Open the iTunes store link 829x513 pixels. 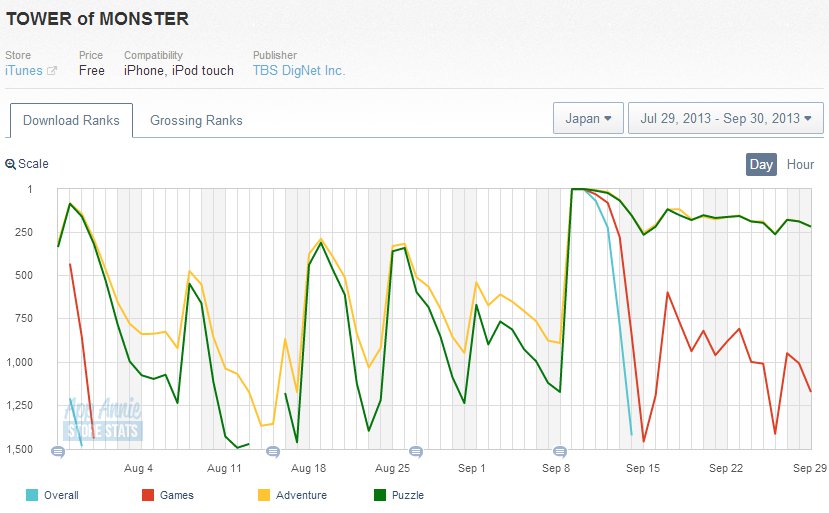pos(24,70)
